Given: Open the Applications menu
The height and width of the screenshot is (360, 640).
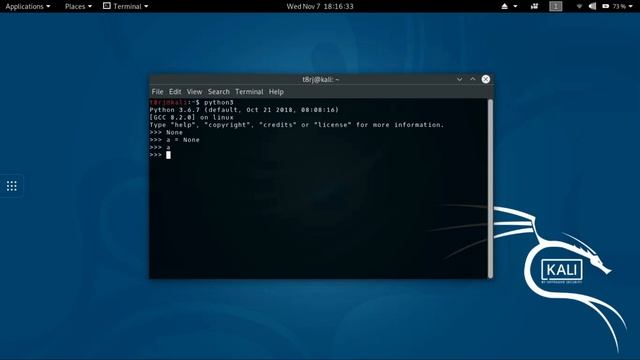Looking at the screenshot, I should coord(28,6).
